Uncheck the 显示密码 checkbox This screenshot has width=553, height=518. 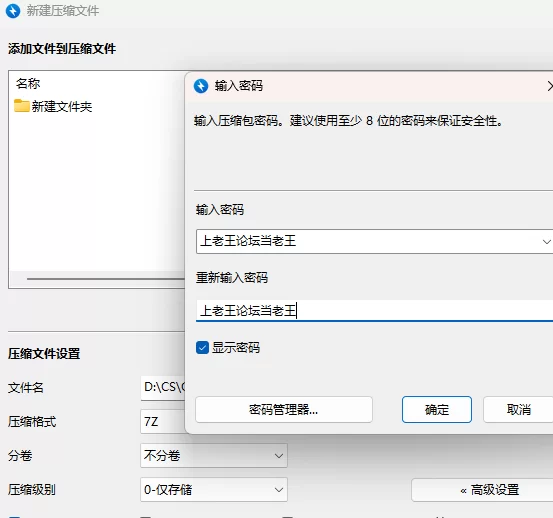202,348
